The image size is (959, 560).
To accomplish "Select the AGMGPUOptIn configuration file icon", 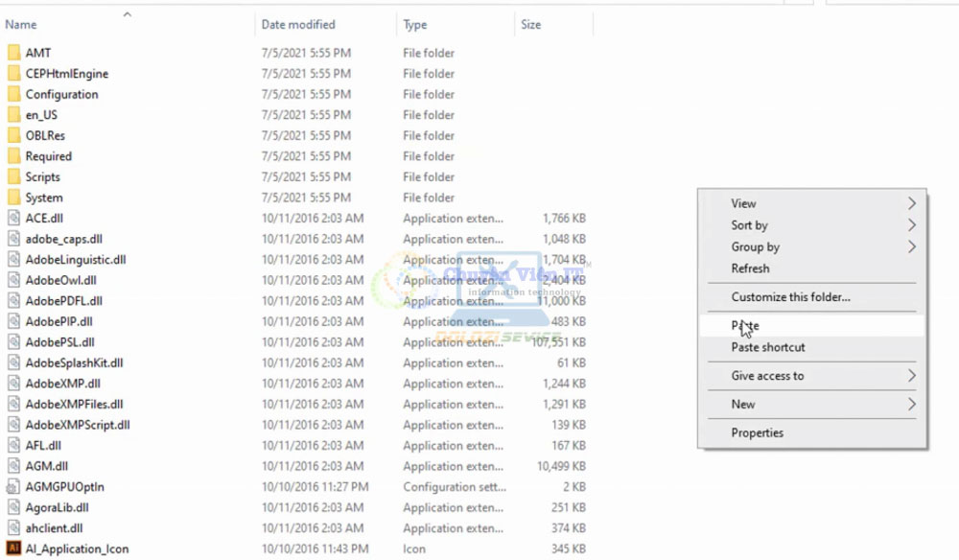I will click(13, 487).
